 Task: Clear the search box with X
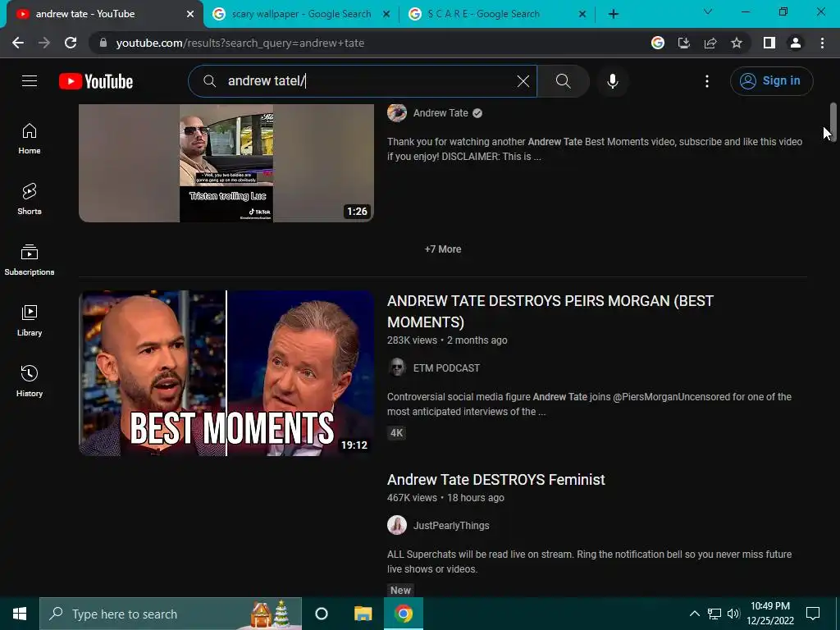pos(523,81)
